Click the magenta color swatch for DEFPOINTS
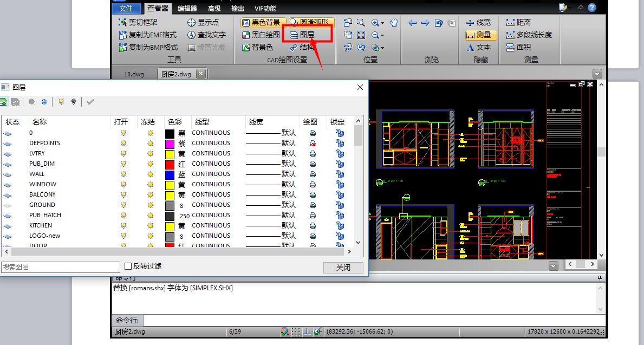 tap(170, 144)
